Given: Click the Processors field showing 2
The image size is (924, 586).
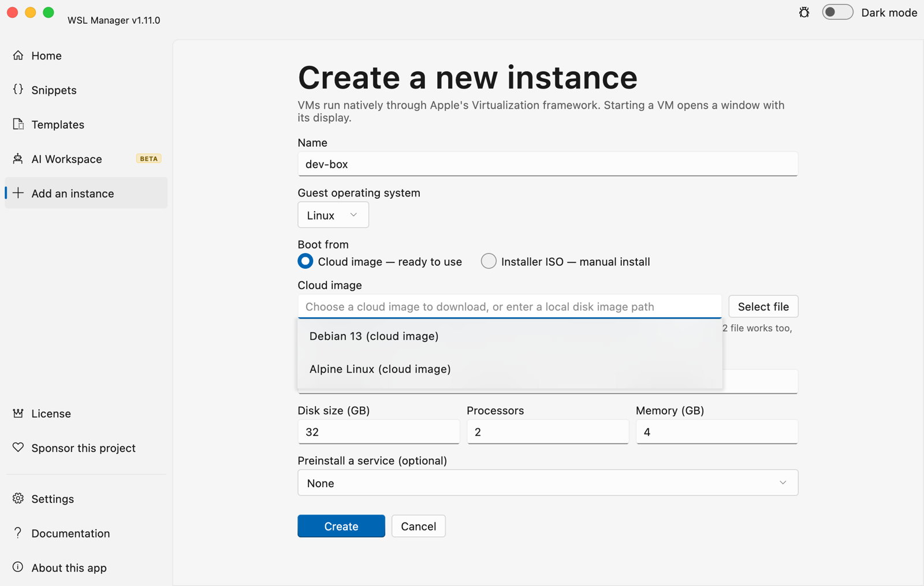Looking at the screenshot, I should point(547,432).
